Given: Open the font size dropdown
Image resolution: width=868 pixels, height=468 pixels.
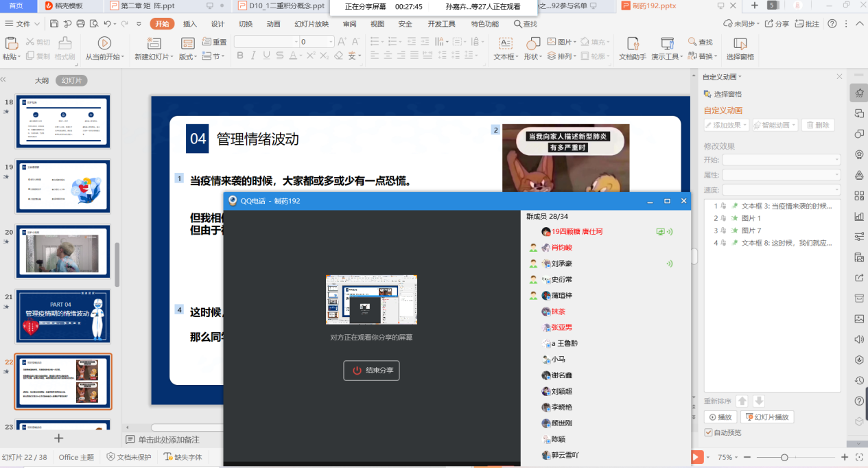Looking at the screenshot, I should coord(330,42).
